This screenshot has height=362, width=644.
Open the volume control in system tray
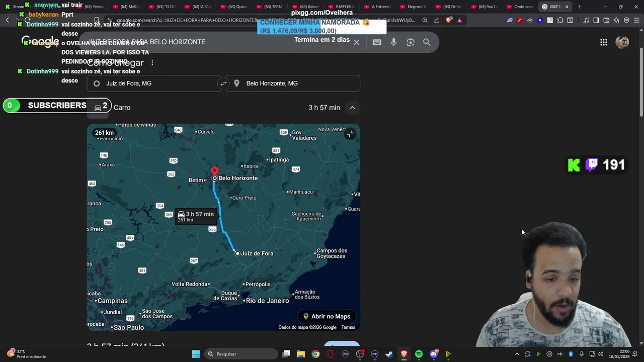tap(600, 354)
